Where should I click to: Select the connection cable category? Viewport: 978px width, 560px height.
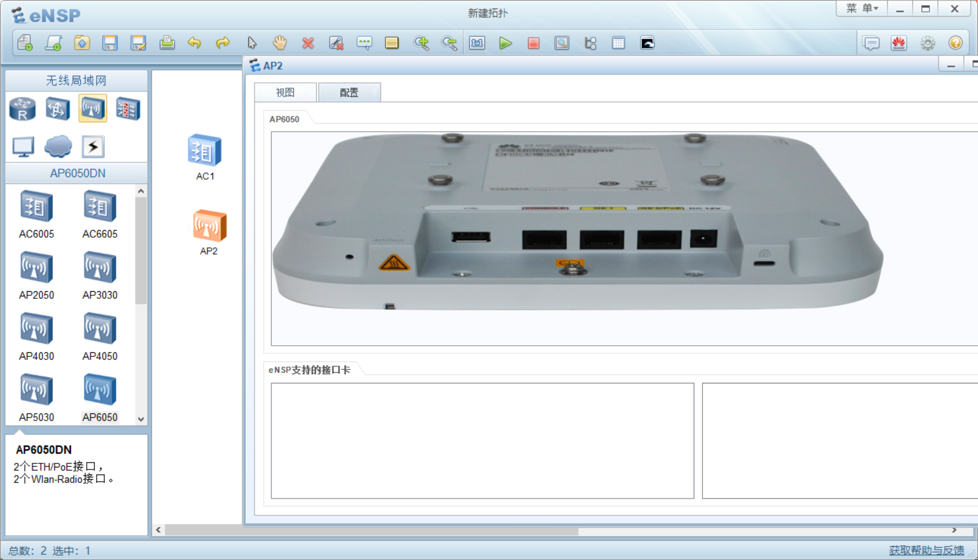(x=93, y=147)
